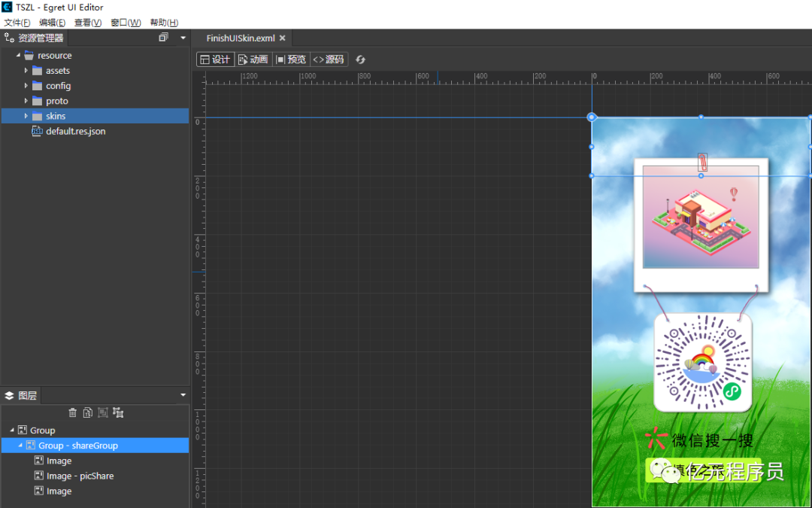
Task: Click the mini-program QR code on canvas
Action: (703, 362)
